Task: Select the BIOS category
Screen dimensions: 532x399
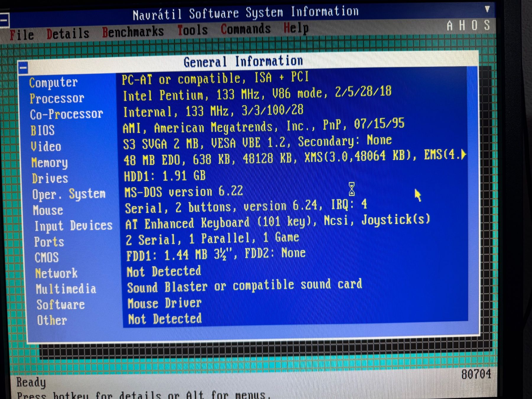Action: pyautogui.click(x=43, y=130)
